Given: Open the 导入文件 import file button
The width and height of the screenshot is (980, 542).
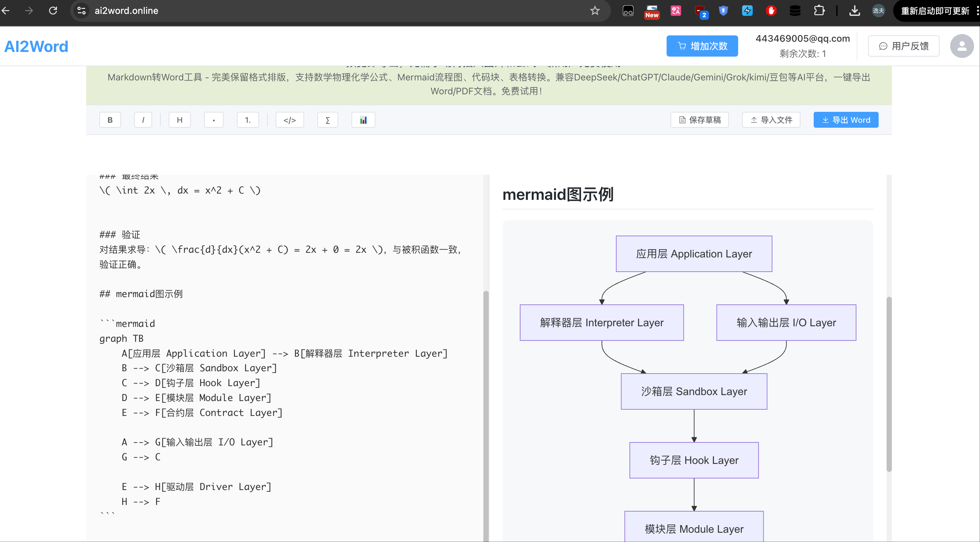Looking at the screenshot, I should (771, 120).
